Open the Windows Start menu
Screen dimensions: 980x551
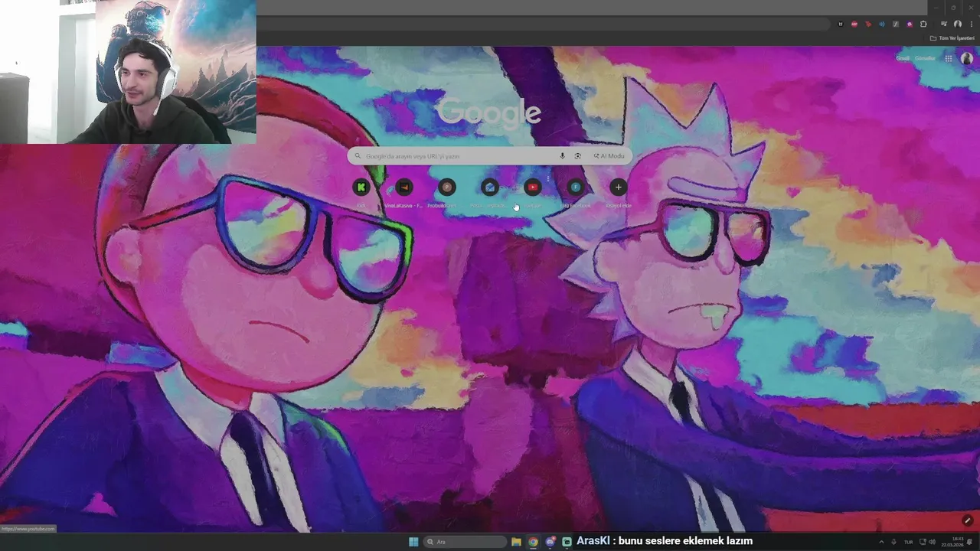[x=413, y=542]
